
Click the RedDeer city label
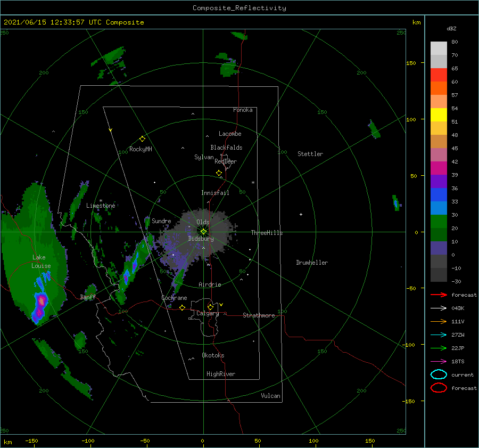226,161
